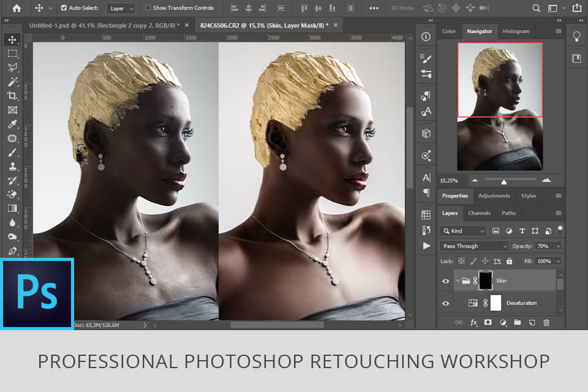This screenshot has width=588, height=392.
Task: Open the Auto-Select Layer dropdown
Action: (x=121, y=9)
